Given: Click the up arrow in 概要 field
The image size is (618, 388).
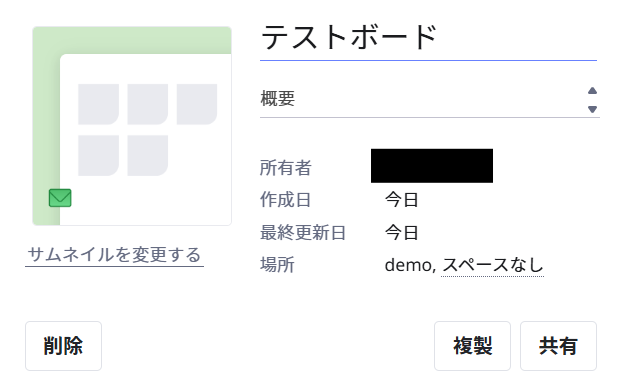Looking at the screenshot, I should [592, 91].
